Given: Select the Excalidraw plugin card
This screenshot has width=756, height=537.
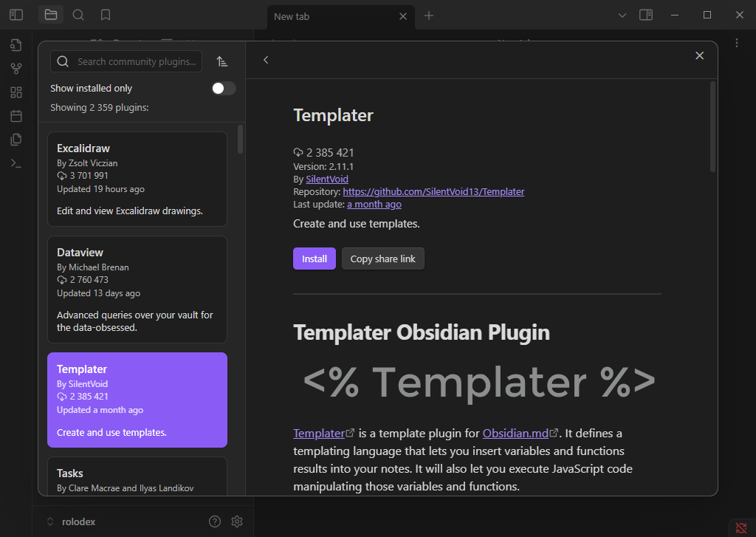Looking at the screenshot, I should click(137, 179).
